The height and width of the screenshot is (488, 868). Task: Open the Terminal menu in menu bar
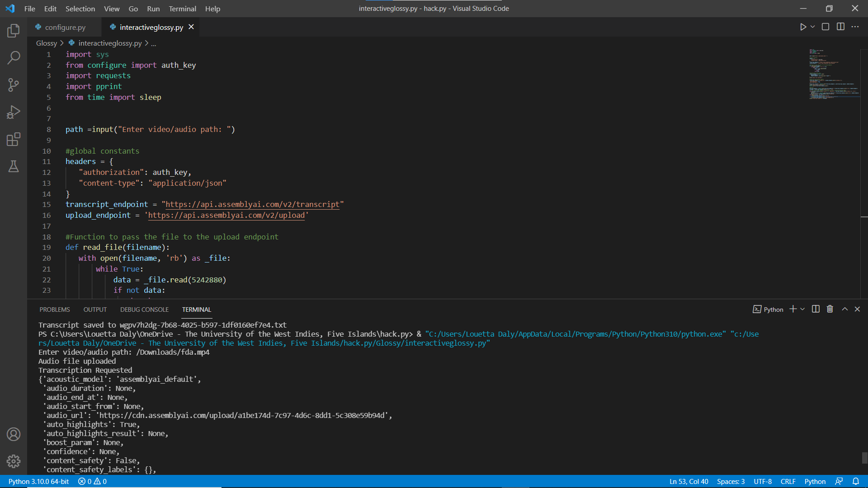coord(182,9)
